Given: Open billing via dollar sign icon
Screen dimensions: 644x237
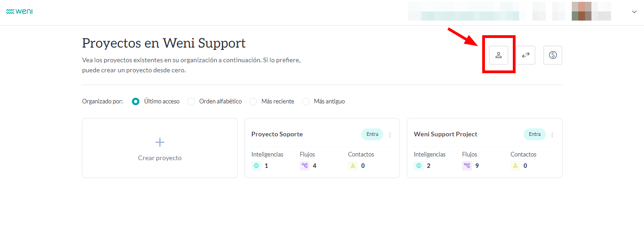Looking at the screenshot, I should [x=553, y=55].
